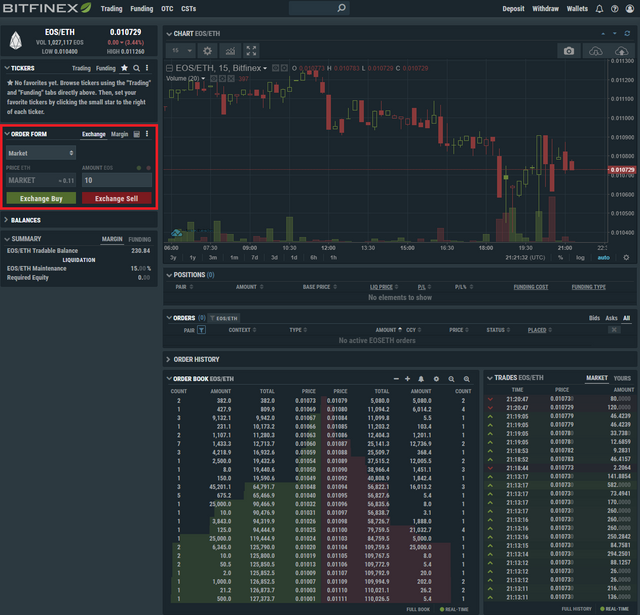This screenshot has height=615, width=640.
Task: Click the search magnifier in top bar
Action: coord(341,8)
